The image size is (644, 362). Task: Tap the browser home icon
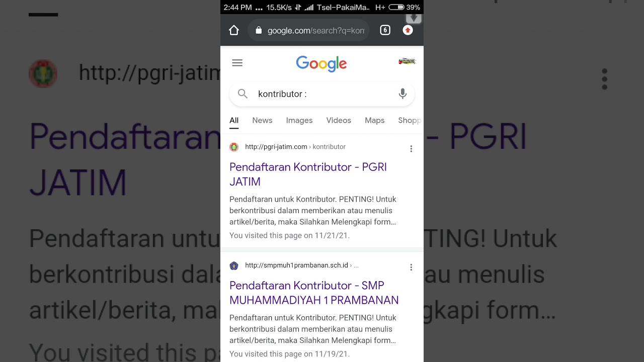click(x=234, y=31)
